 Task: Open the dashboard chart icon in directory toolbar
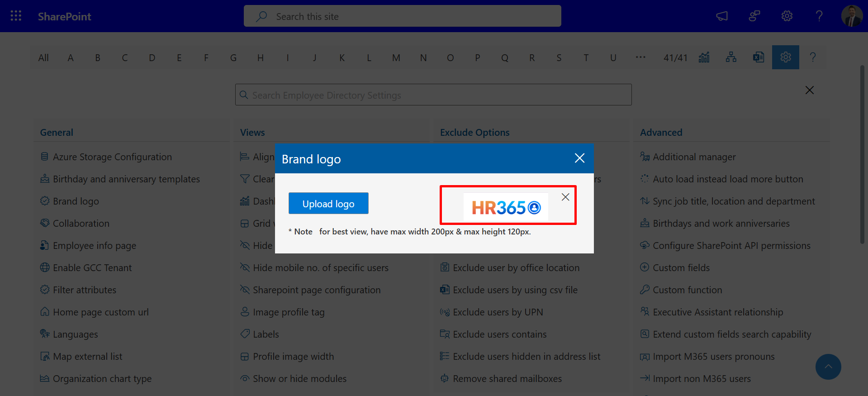(x=704, y=57)
